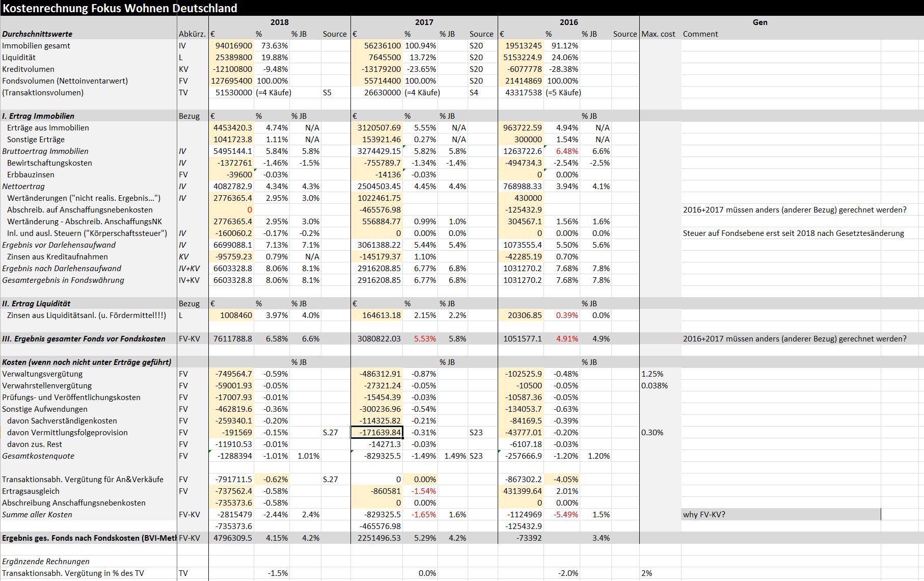Viewport: 924px width, 581px height.
Task: Select the cell with value 431399.64
Action: coord(521,491)
